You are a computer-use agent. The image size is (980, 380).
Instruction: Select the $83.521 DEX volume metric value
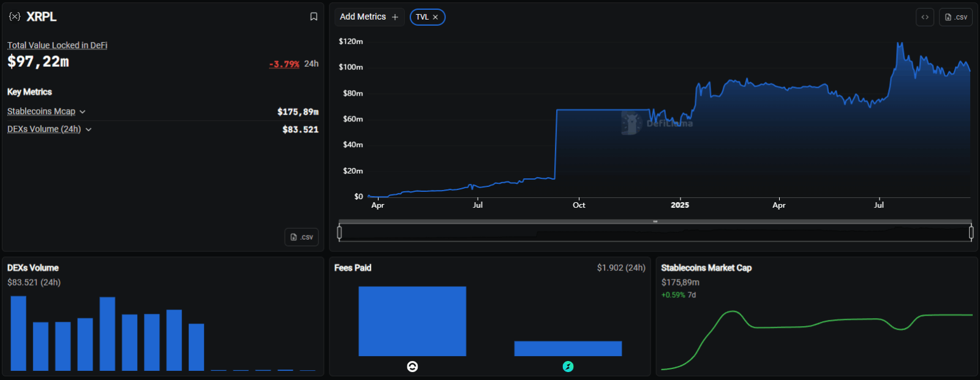click(300, 129)
